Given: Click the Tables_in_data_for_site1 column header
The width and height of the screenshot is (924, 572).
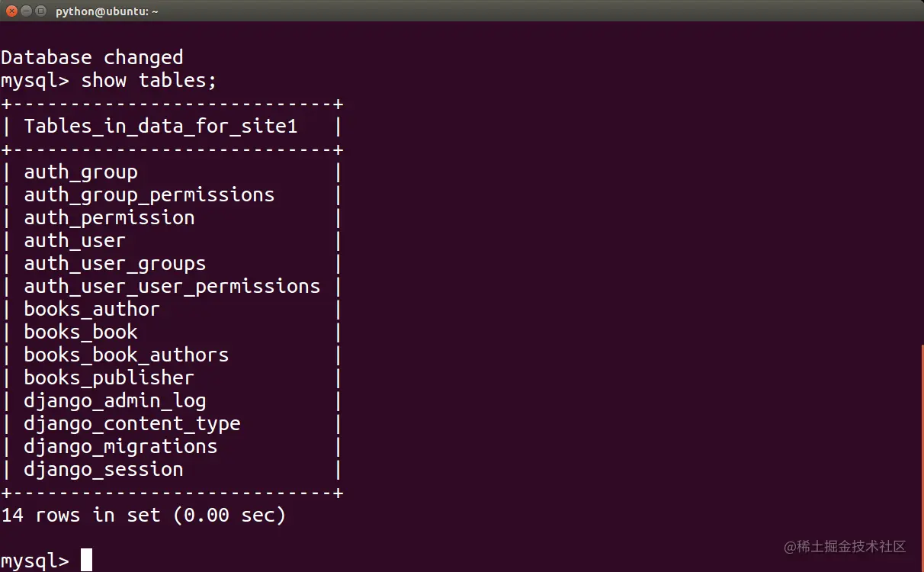Looking at the screenshot, I should point(160,127).
